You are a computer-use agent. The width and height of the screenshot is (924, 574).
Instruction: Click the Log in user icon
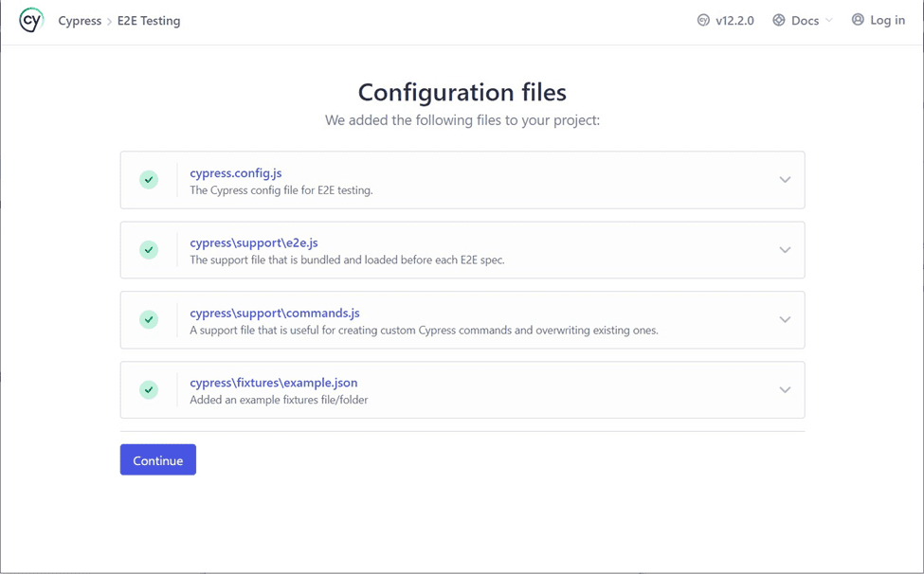(x=858, y=20)
